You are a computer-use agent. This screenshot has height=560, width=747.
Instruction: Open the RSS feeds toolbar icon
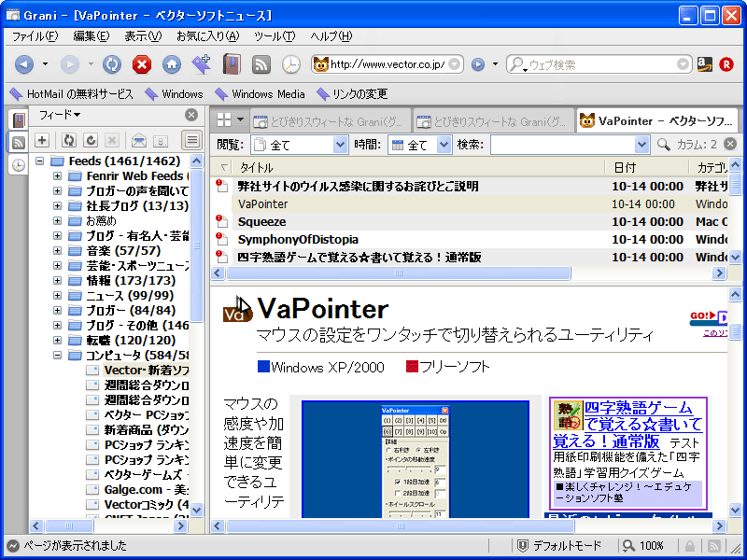tap(261, 64)
